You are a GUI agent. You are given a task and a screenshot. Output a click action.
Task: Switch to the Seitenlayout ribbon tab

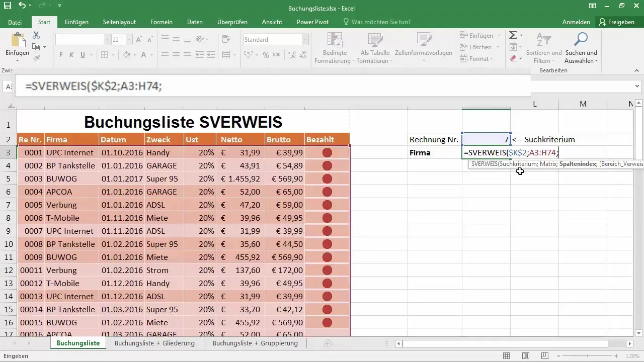pyautogui.click(x=119, y=22)
